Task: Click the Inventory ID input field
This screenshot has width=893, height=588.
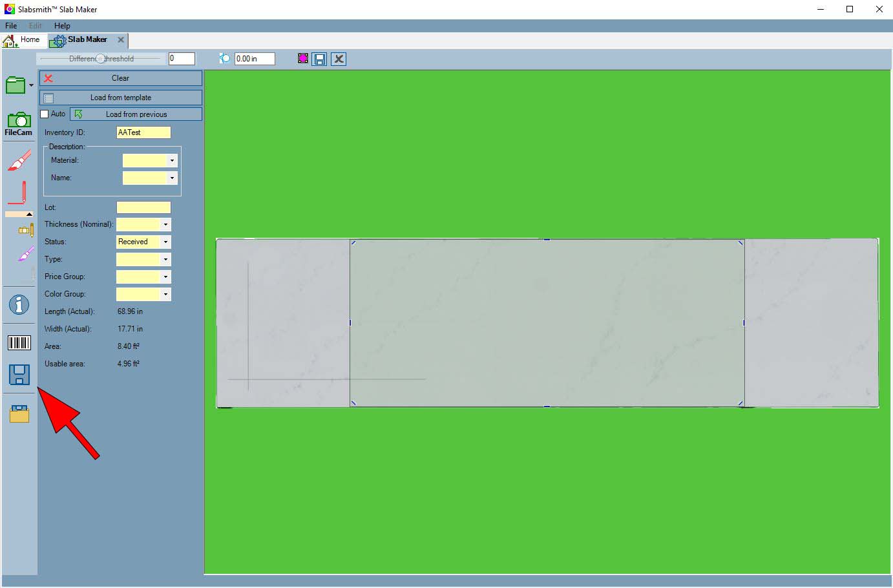Action: pyautogui.click(x=143, y=132)
